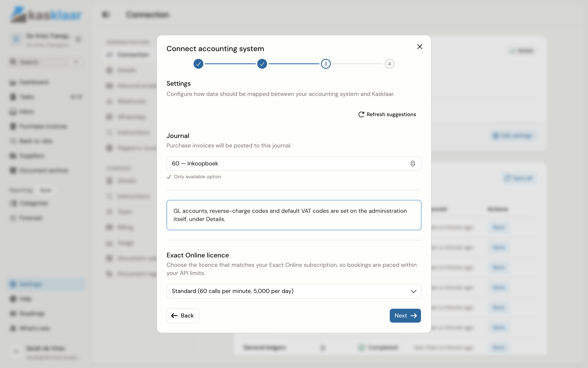Select step 4 in the wizard progress
This screenshot has width=588, height=368.
389,64
